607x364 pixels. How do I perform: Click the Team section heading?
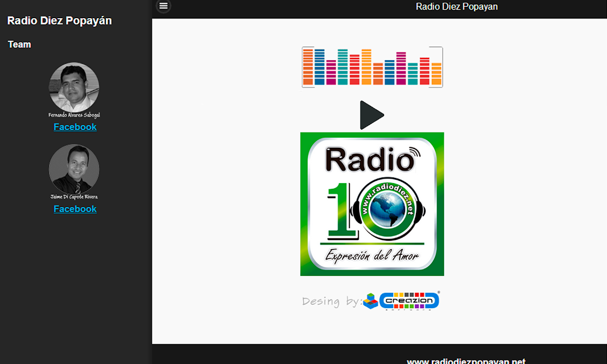pos(19,44)
